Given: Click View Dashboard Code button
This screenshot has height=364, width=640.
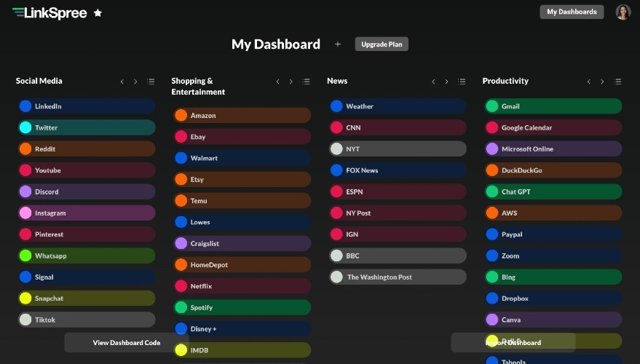Looking at the screenshot, I should tap(127, 342).
